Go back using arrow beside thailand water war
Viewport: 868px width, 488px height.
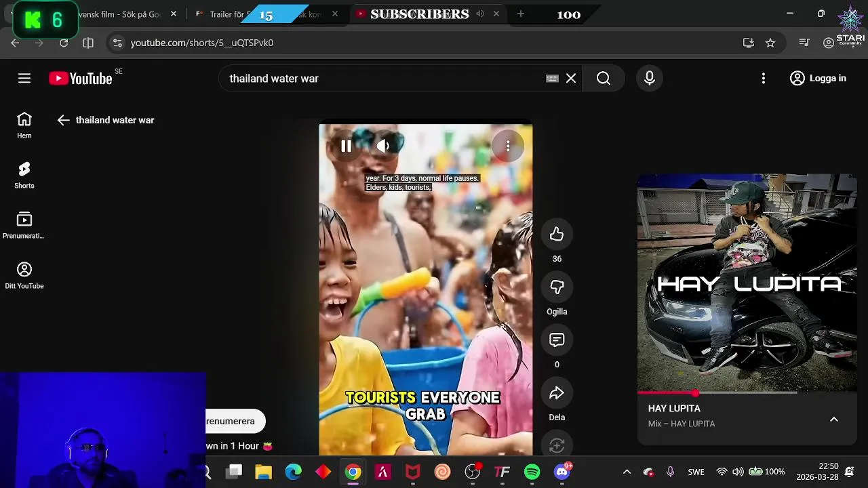point(63,120)
